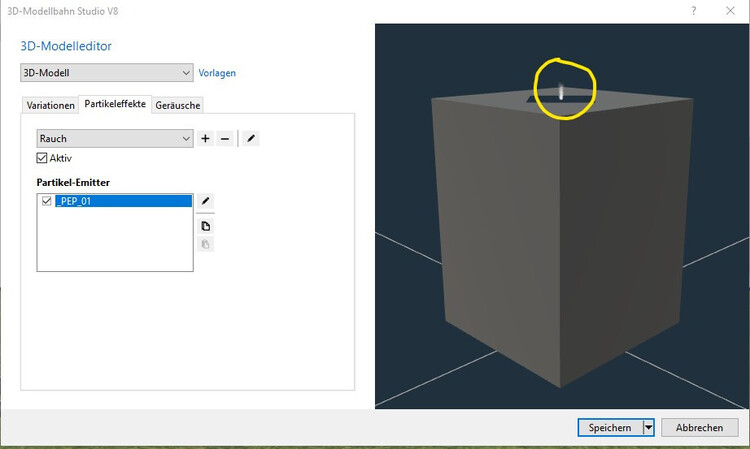Open the Vorlagen link

pos(217,73)
